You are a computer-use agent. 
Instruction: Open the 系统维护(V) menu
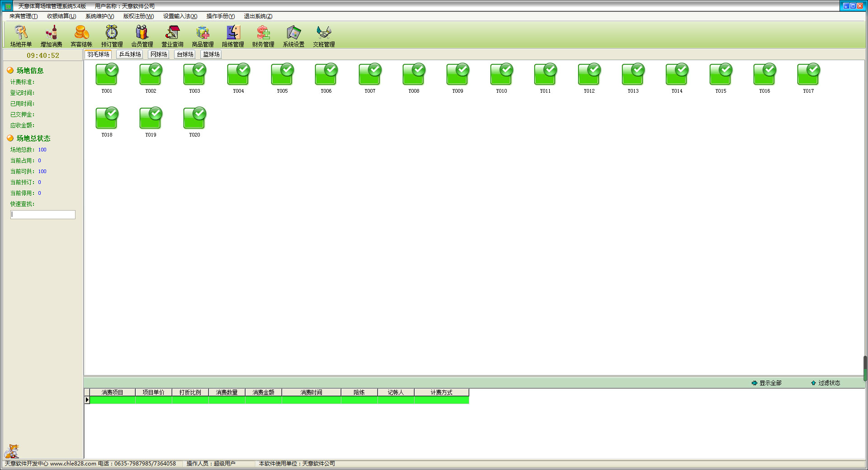tap(99, 16)
